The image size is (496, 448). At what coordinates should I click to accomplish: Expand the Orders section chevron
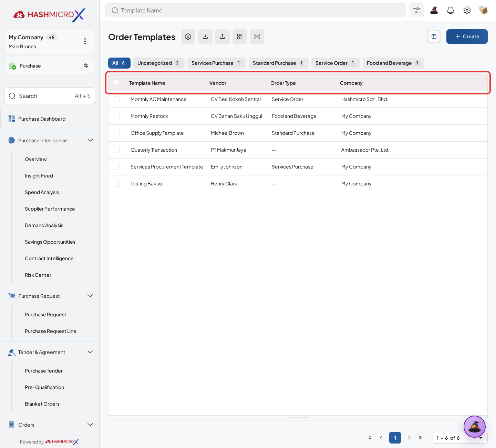coord(90,425)
